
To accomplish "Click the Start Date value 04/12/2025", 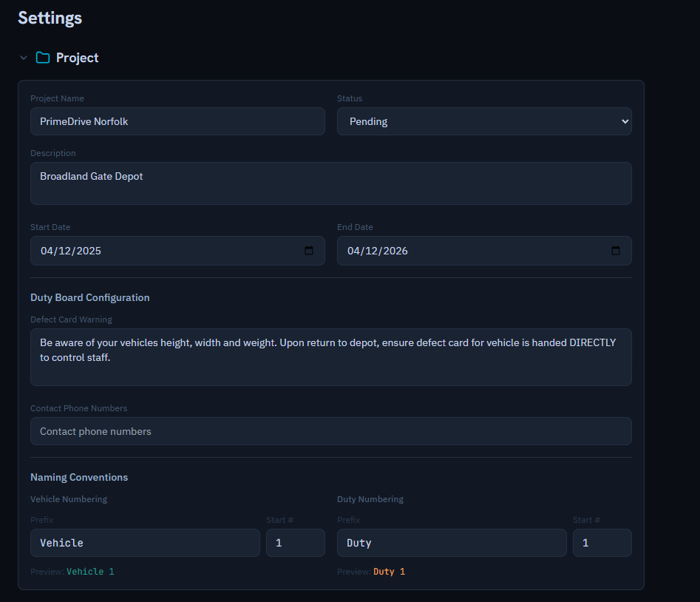I will pos(71,251).
